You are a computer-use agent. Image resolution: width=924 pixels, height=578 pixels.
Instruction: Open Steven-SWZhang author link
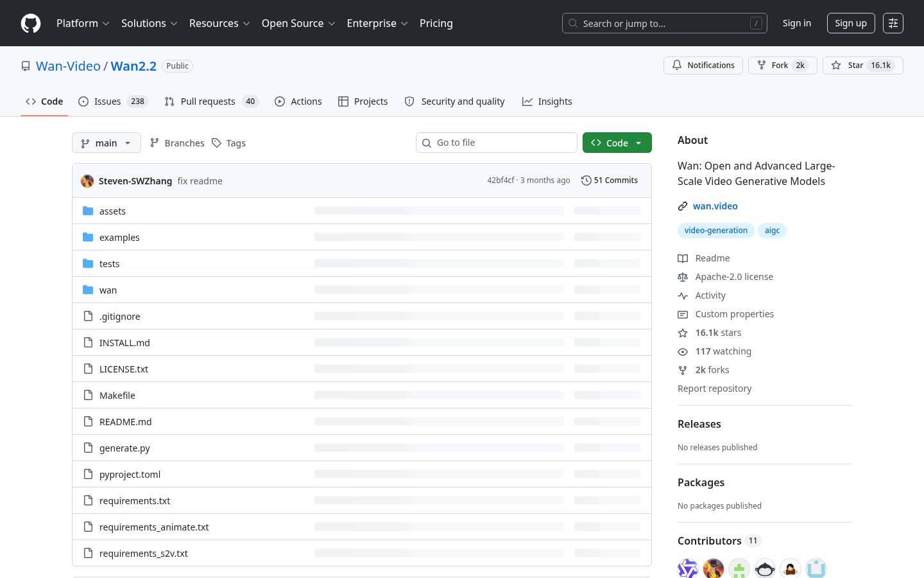point(135,181)
